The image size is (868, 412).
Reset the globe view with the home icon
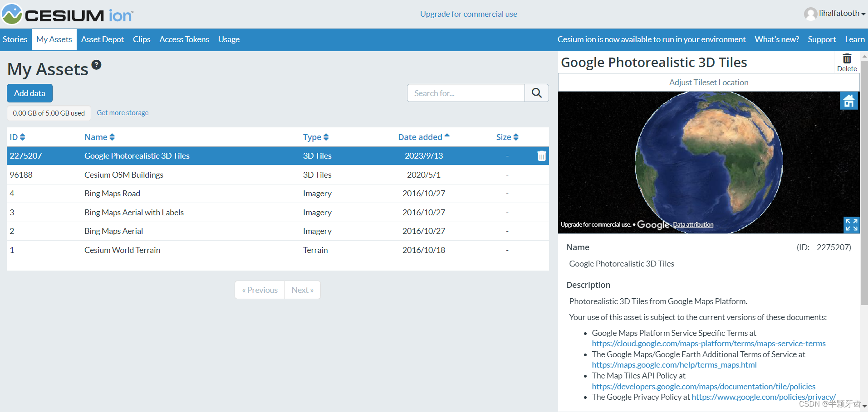pos(849,101)
